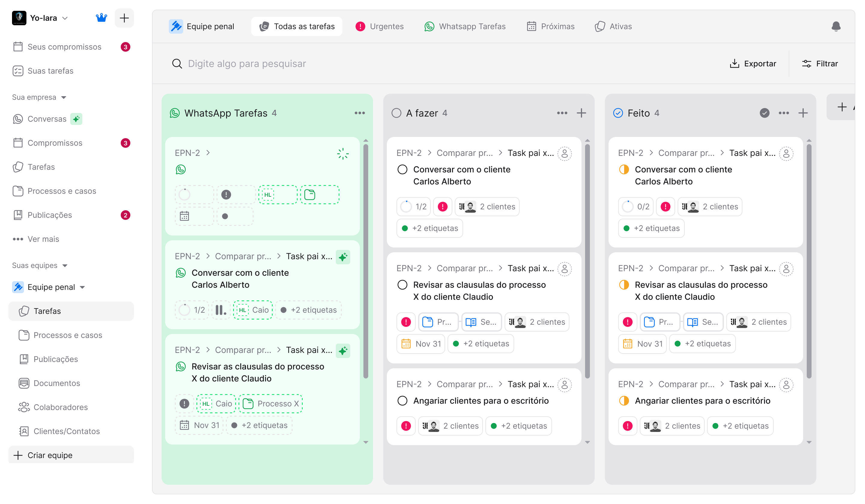Click red urgent flag on A fazer Angariar card
This screenshot has width=865, height=504.
[x=406, y=426]
